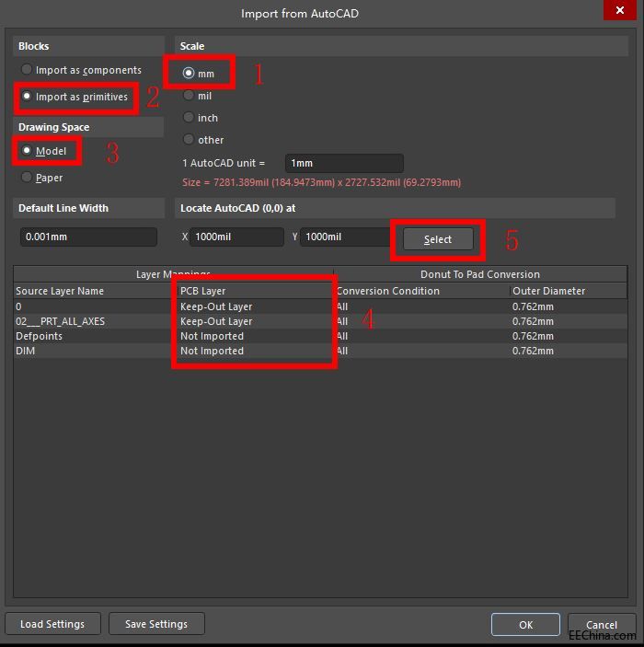Click the red Size information text
644x647 pixels.
322,182
